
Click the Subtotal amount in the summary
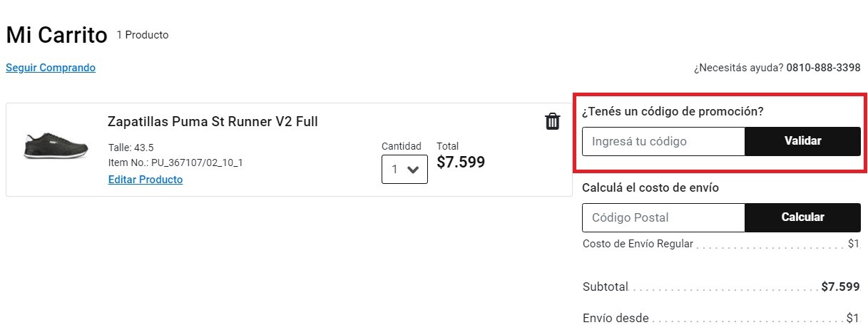pos(840,287)
